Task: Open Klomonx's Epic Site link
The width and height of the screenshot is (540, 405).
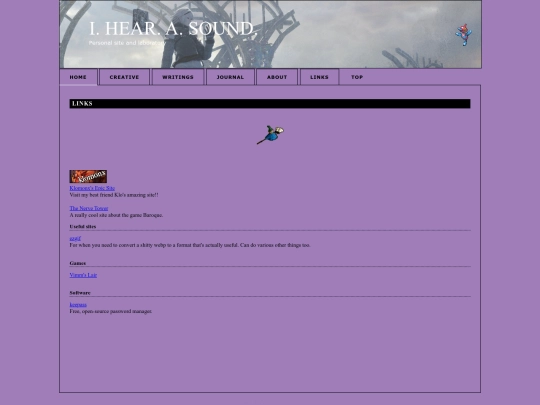Action: tap(92, 188)
